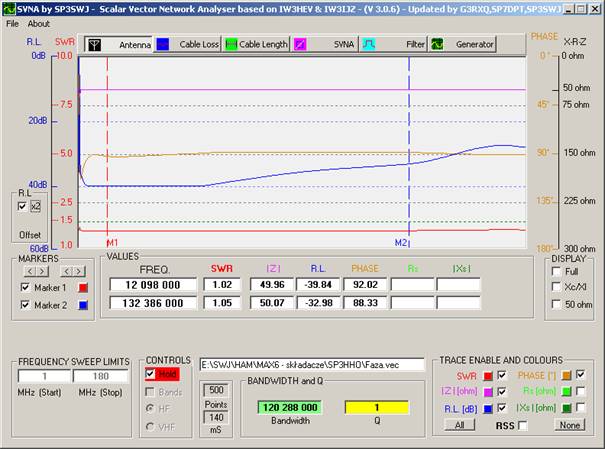Open the File menu
This screenshot has height=449, width=605.
[x=12, y=23]
